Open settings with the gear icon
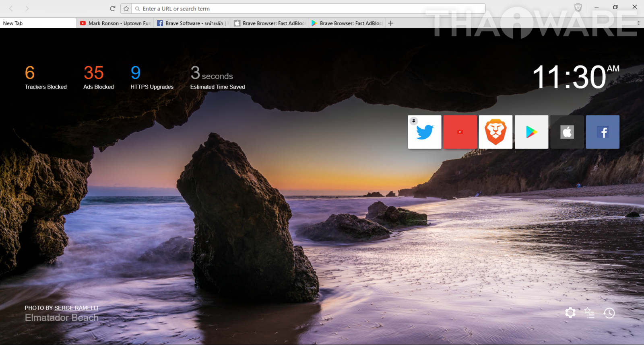The image size is (644, 345). pyautogui.click(x=570, y=312)
